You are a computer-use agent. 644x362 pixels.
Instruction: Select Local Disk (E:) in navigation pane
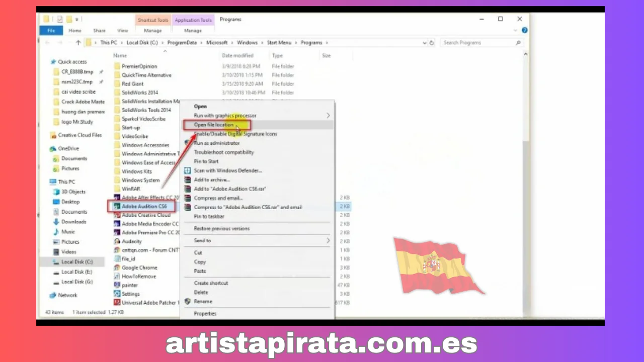[76, 272]
